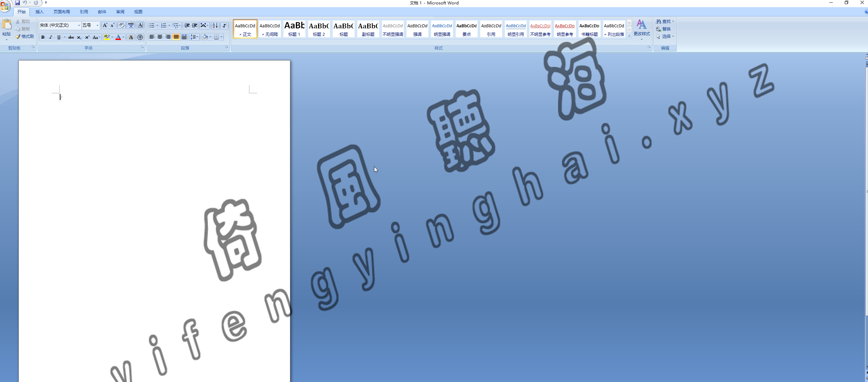Toggle character shading
The image size is (868, 382).
131,37
